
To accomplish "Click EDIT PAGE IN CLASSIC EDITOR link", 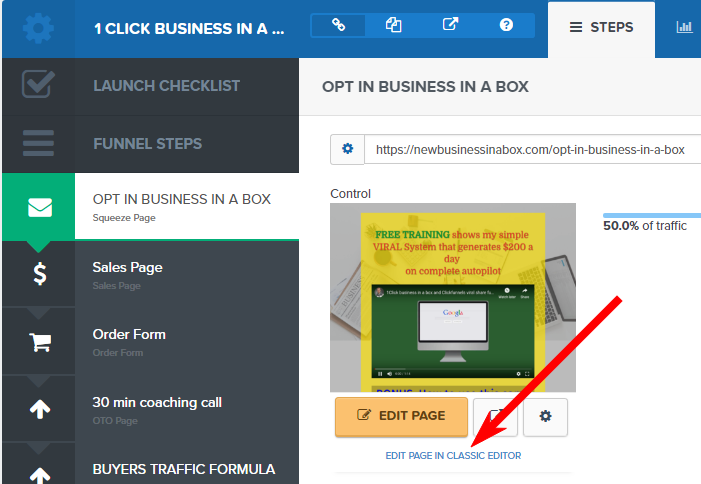I will coord(453,455).
